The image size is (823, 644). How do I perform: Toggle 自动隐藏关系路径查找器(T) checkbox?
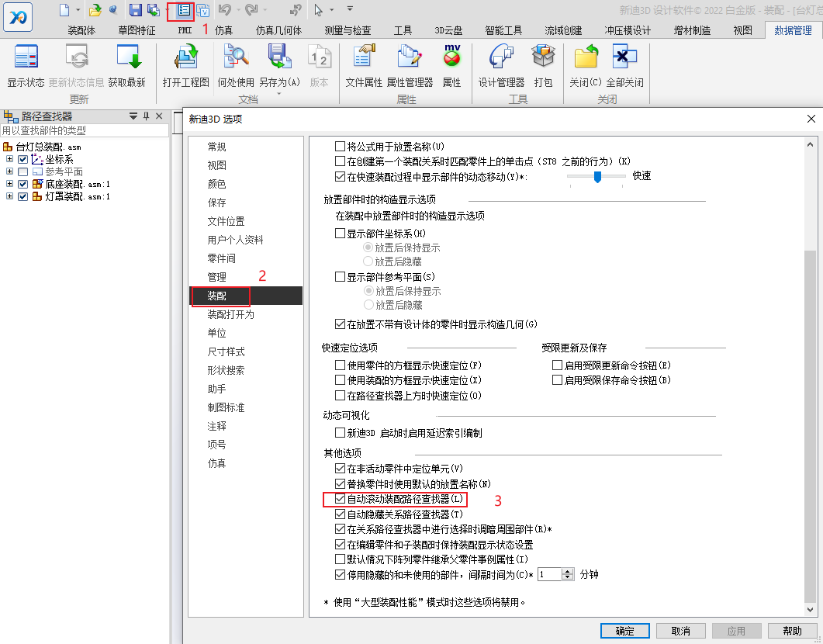click(340, 514)
